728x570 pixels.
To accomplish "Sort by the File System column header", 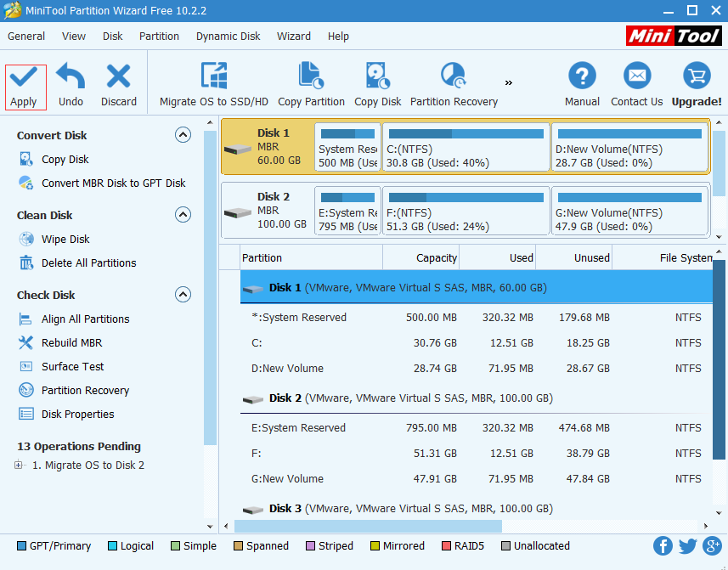I will [663, 257].
